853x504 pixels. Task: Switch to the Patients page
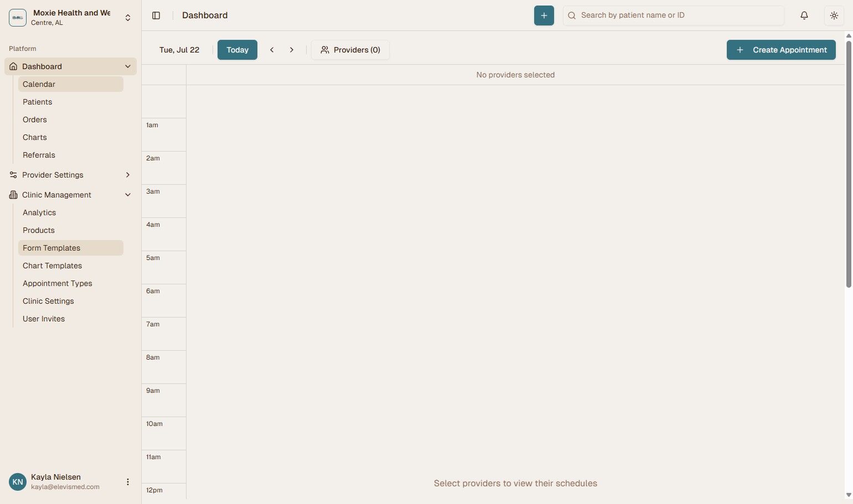coord(37,102)
